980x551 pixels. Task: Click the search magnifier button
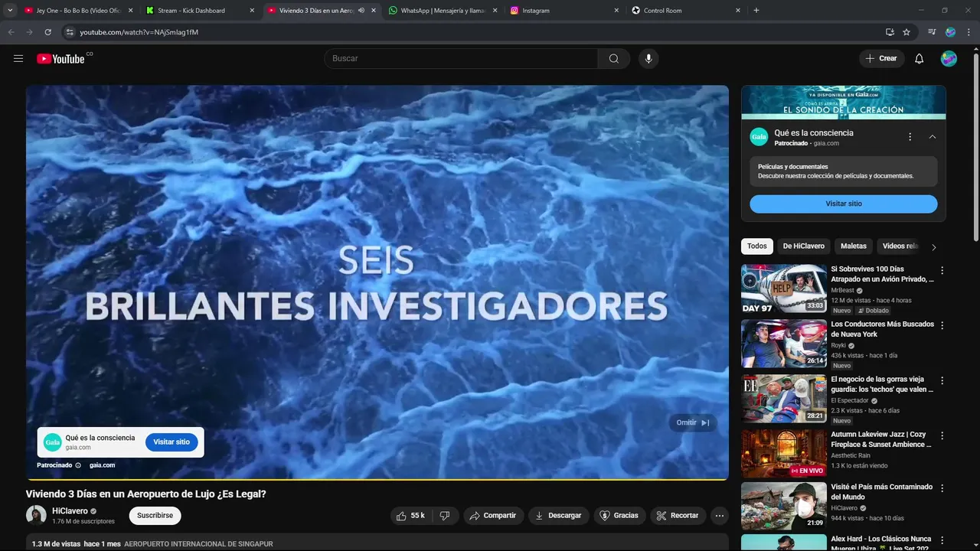point(614,58)
